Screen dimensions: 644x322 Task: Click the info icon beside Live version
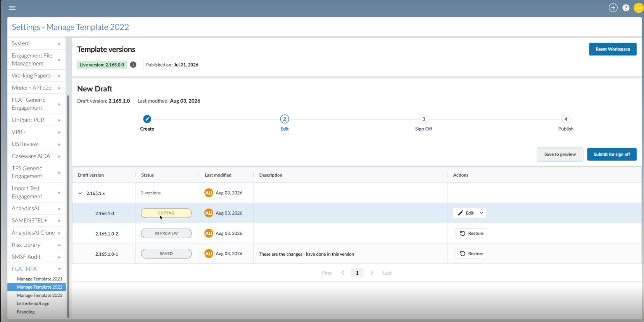click(x=133, y=65)
